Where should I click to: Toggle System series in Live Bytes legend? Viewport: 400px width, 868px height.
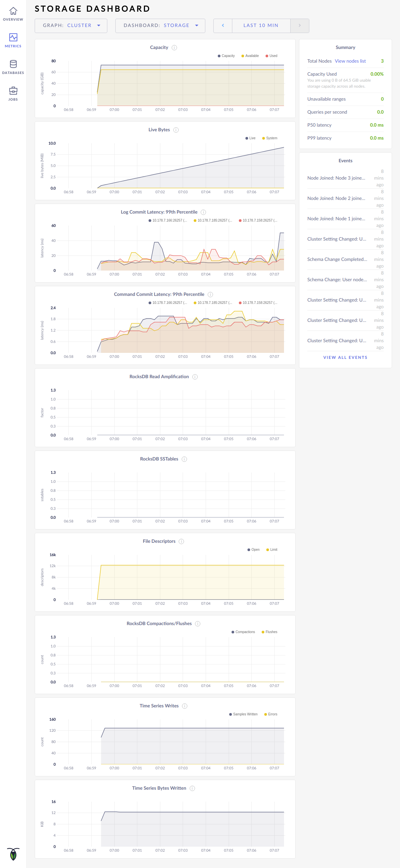tap(270, 138)
